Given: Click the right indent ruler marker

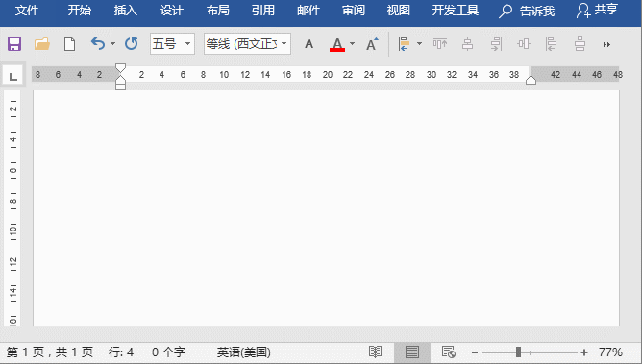Looking at the screenshot, I should [x=531, y=80].
